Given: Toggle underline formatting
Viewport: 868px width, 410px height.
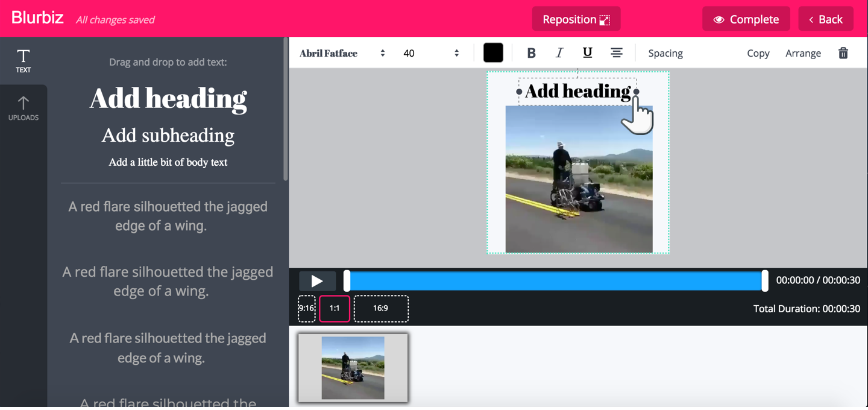Looking at the screenshot, I should [x=588, y=53].
